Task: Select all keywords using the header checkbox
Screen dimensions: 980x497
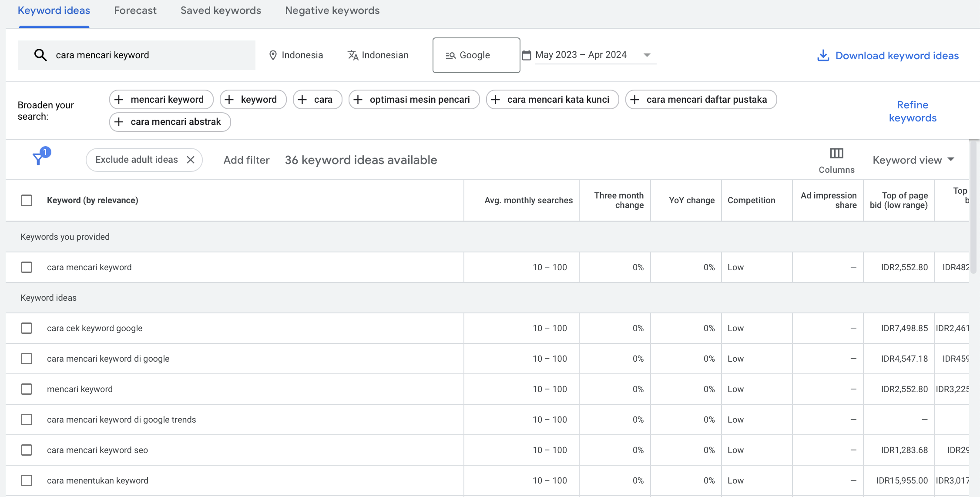Action: (x=27, y=200)
